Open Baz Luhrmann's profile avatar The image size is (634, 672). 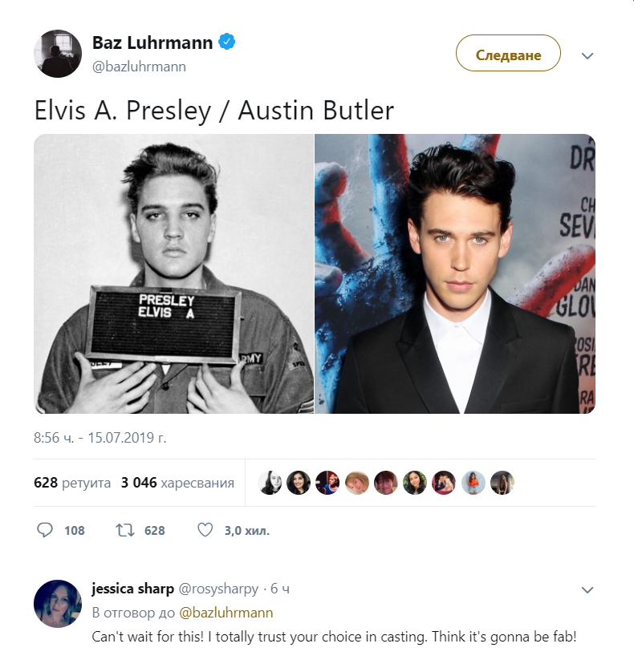click(58, 54)
